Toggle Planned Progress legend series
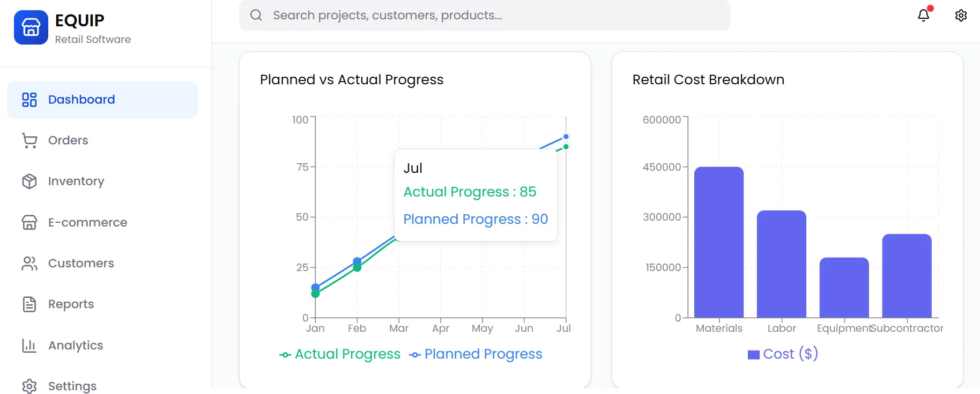This screenshot has height=394, width=980. click(x=476, y=354)
